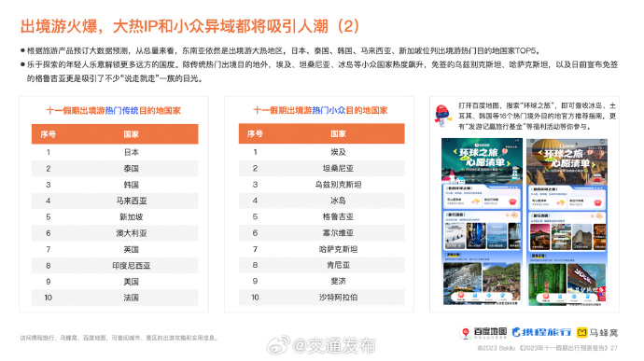Click the 序号 header in traditional table
Image resolution: width=644 pixels, height=361 pixels.
pos(48,134)
